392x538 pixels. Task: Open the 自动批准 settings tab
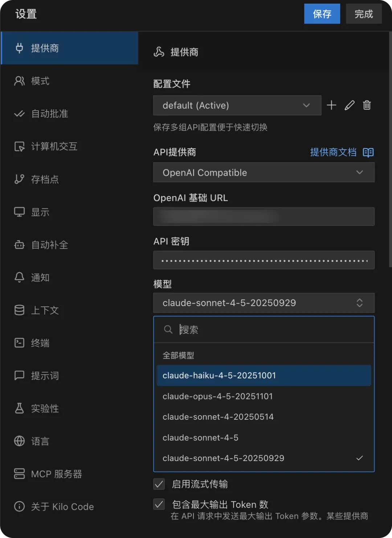[x=69, y=114]
